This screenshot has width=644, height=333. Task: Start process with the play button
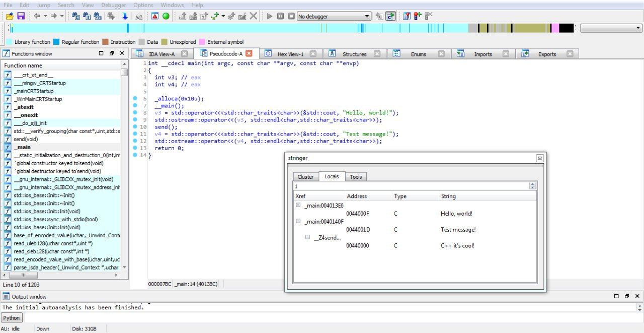tap(270, 16)
